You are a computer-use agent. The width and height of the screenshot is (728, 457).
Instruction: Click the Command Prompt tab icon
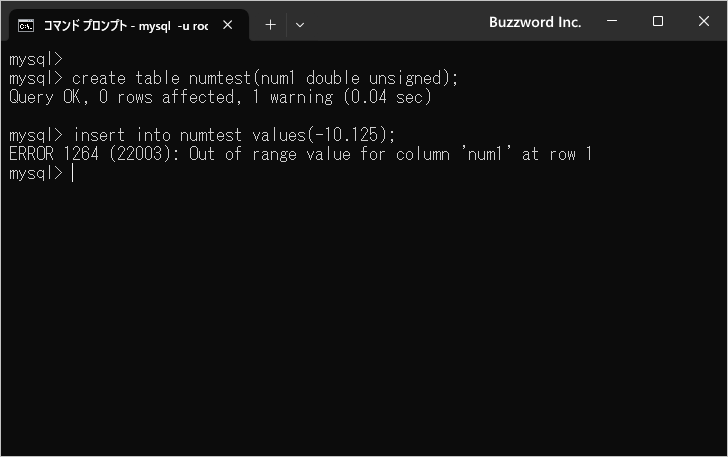click(x=27, y=24)
